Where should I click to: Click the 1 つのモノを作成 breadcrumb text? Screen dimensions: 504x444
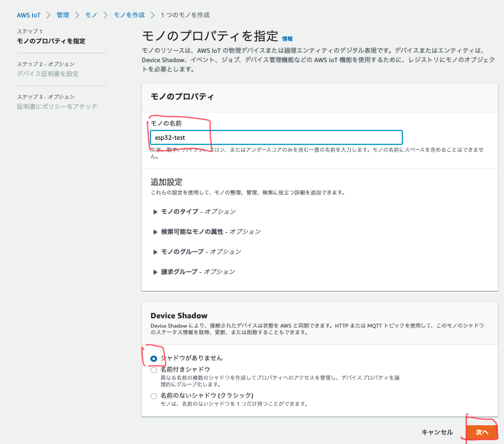coord(184,15)
